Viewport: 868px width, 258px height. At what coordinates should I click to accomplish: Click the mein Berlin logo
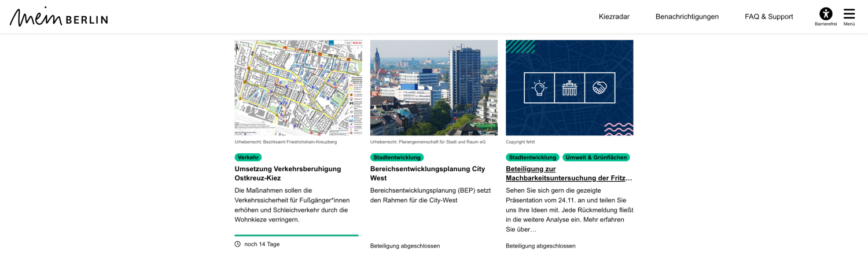coord(59,17)
